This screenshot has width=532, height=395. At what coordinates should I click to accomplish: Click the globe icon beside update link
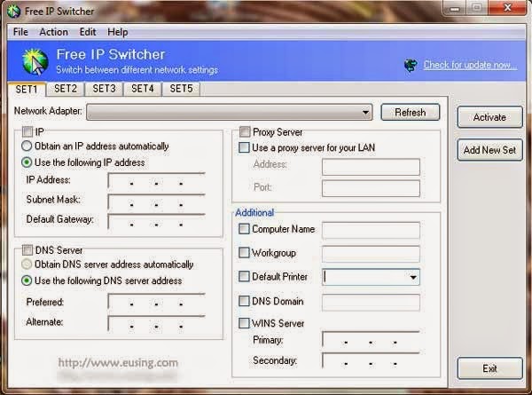point(411,65)
